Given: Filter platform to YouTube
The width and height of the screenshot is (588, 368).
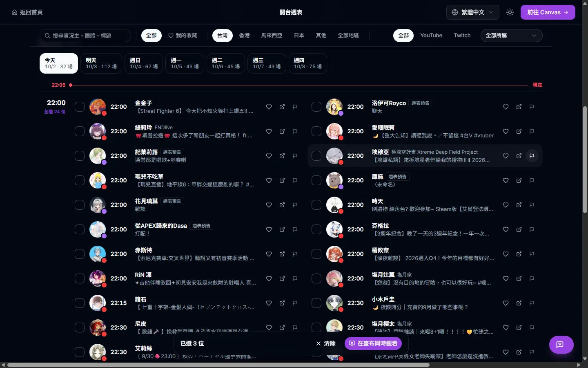Looking at the screenshot, I should 431,36.
